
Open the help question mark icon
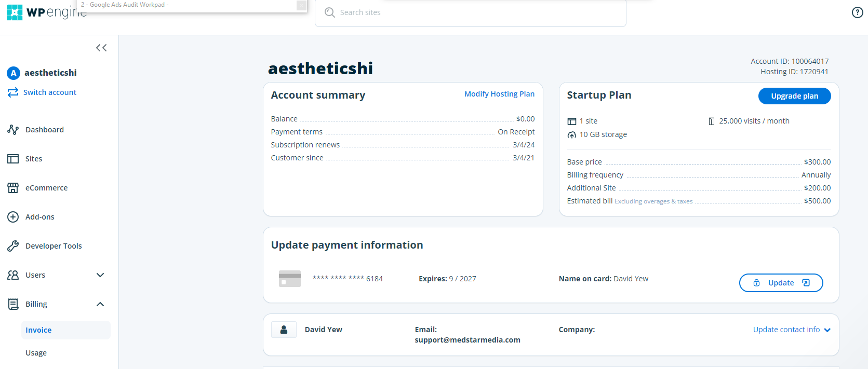tap(858, 12)
